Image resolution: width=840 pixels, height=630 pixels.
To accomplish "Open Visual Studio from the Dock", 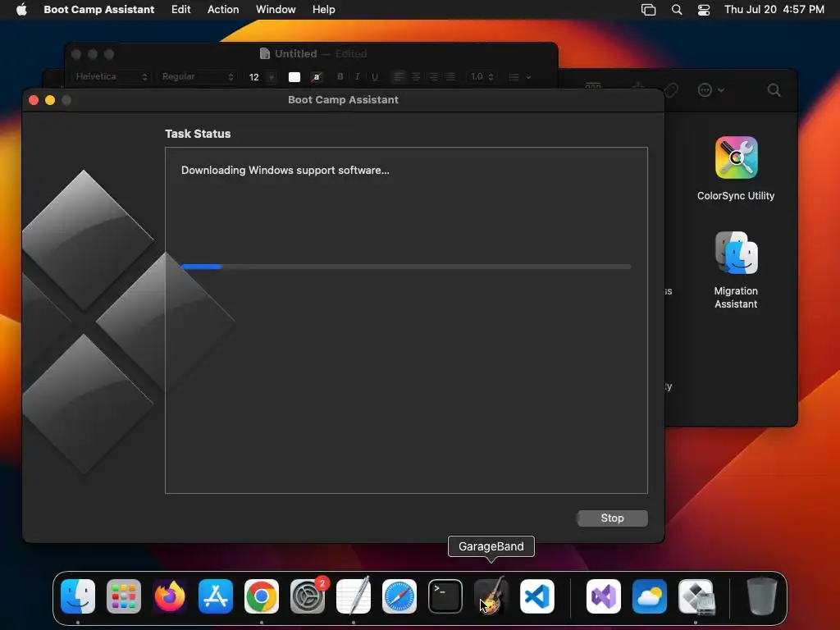I will point(604,596).
